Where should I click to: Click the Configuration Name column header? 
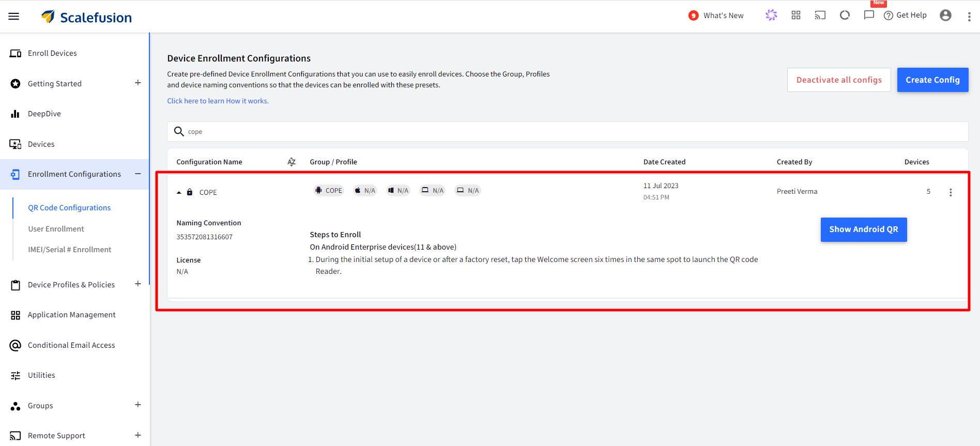pyautogui.click(x=209, y=162)
